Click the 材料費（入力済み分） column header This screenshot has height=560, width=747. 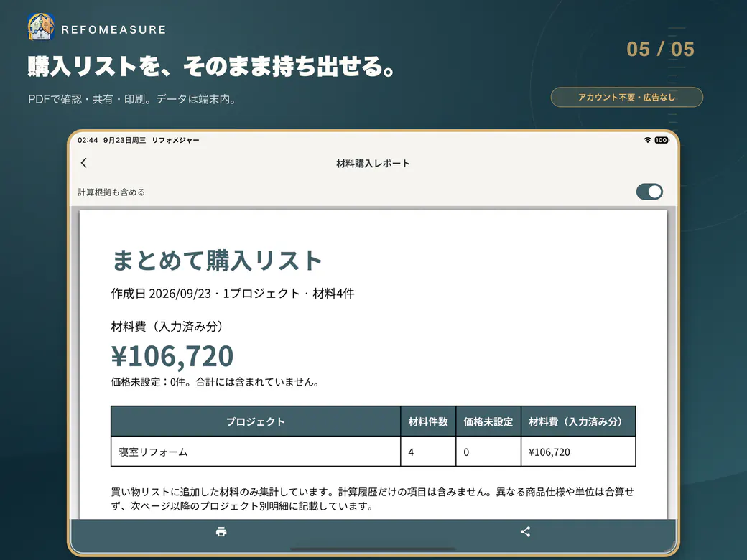pyautogui.click(x=578, y=421)
